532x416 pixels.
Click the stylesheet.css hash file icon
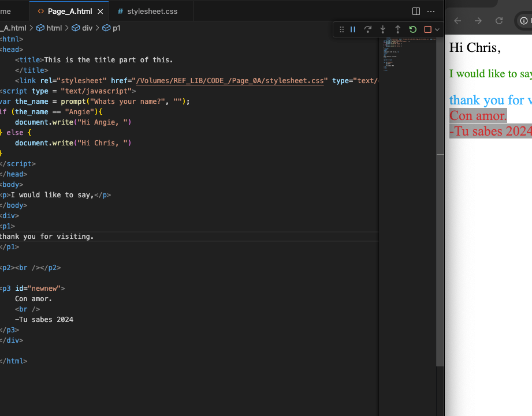coord(120,12)
